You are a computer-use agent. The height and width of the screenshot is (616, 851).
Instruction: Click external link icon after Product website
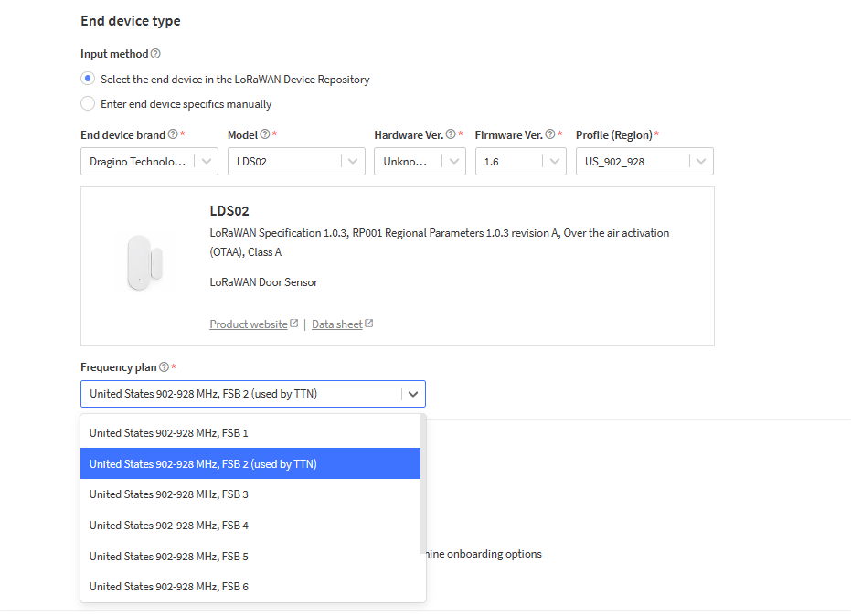click(x=293, y=324)
